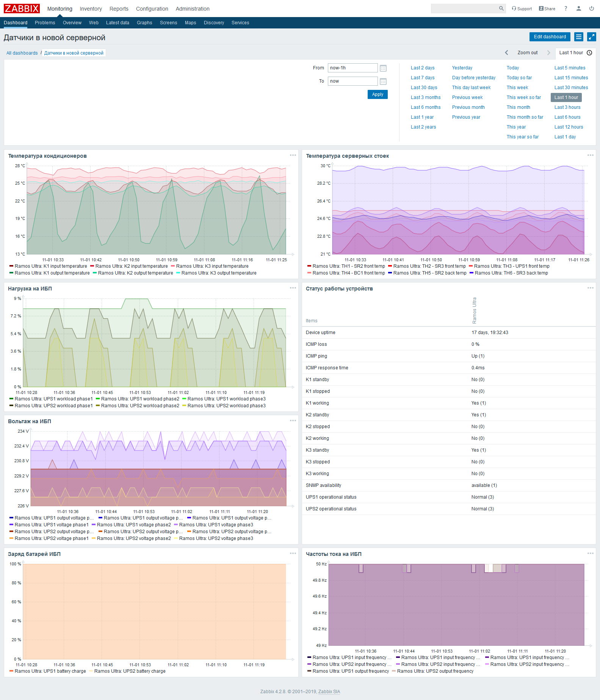
Task: Open the Administration menu
Action: pos(193,9)
